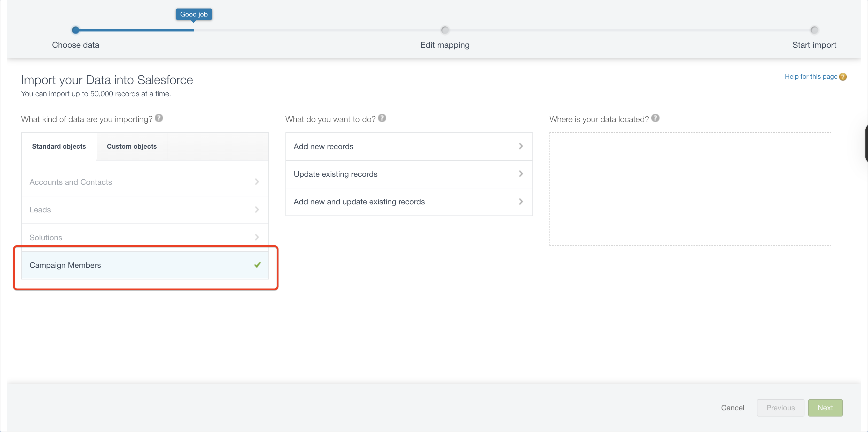The image size is (868, 432).
Task: Click the Edit mapping step circle
Action: pyautogui.click(x=445, y=30)
